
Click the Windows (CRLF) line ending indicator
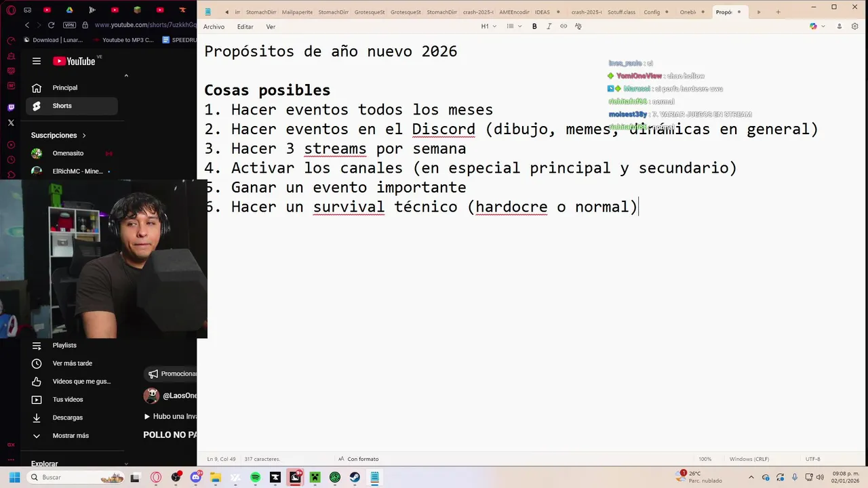click(749, 459)
